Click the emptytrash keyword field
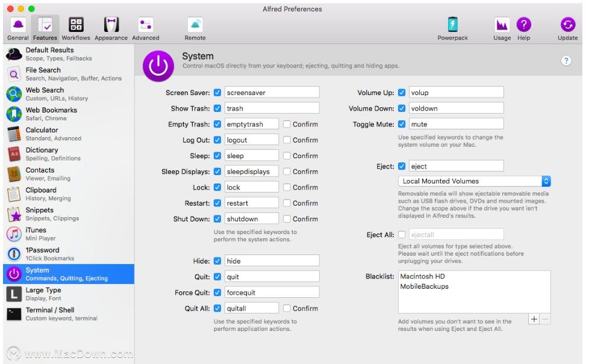This screenshot has height=364, width=589. (252, 124)
